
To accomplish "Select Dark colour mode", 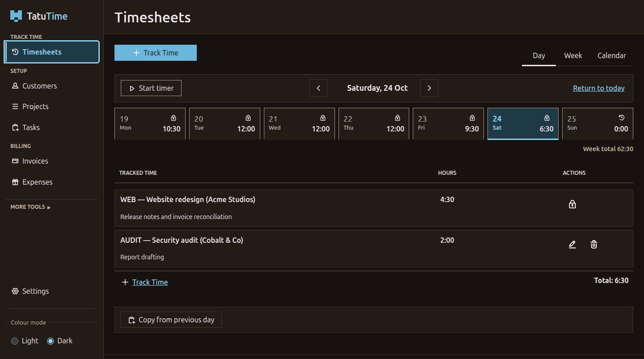I will (51, 341).
